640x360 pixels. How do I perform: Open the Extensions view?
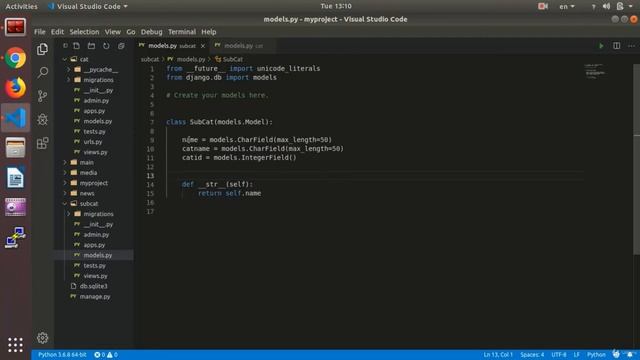[x=42, y=143]
